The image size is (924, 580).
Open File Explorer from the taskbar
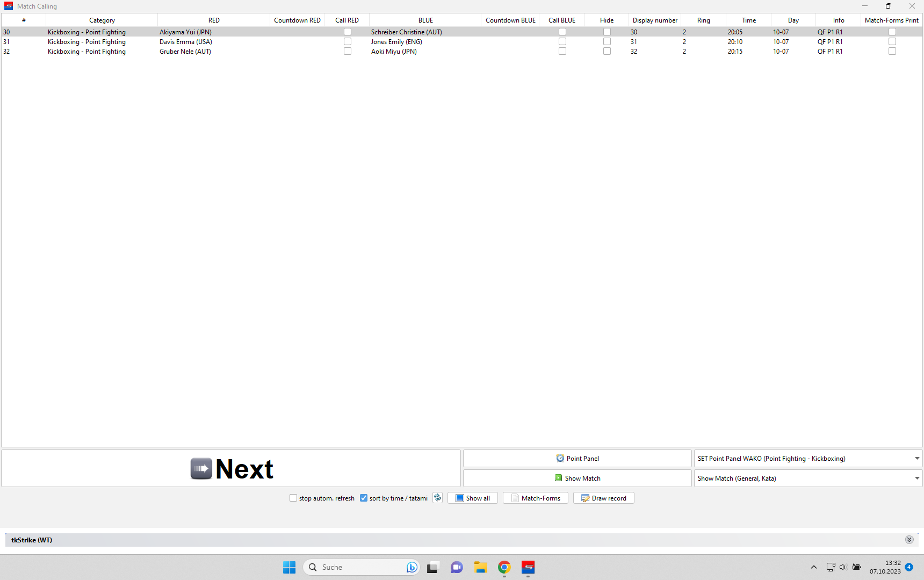[480, 567]
